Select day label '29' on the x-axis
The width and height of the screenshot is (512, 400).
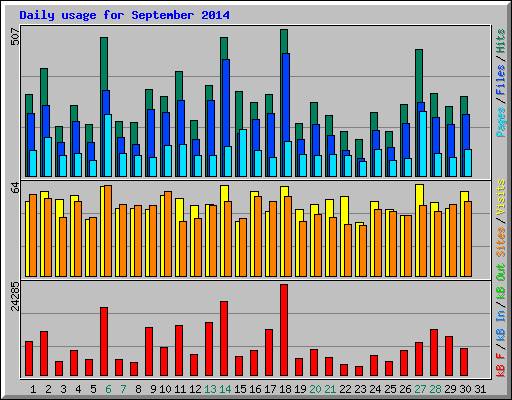coord(450,389)
